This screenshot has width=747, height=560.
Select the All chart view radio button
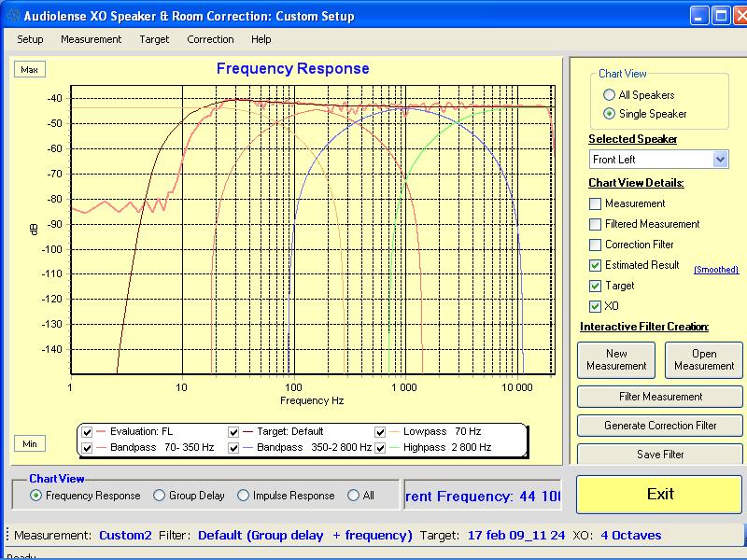click(x=353, y=496)
